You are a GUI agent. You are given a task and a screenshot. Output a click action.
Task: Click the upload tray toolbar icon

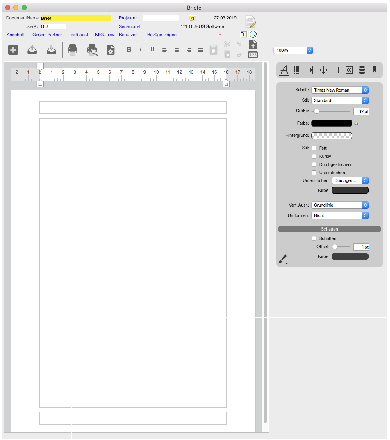coord(32,50)
